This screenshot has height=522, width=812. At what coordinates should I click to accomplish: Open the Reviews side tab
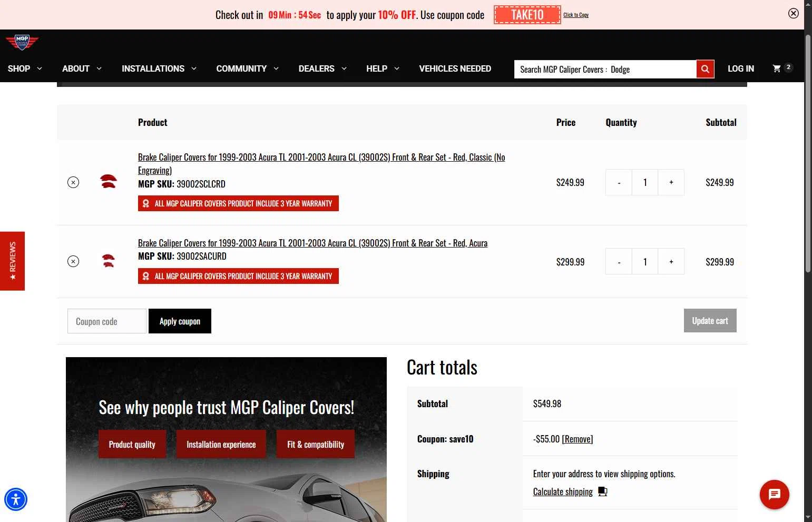(12, 261)
